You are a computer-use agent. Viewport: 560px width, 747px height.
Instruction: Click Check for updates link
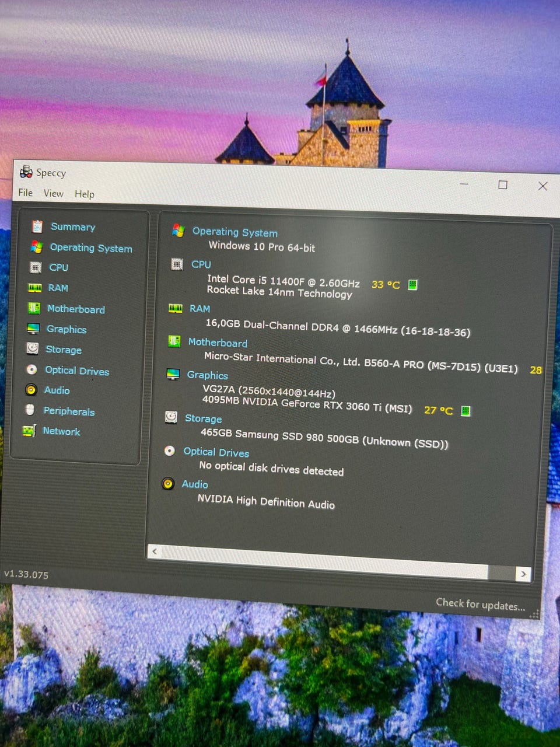[x=480, y=605]
